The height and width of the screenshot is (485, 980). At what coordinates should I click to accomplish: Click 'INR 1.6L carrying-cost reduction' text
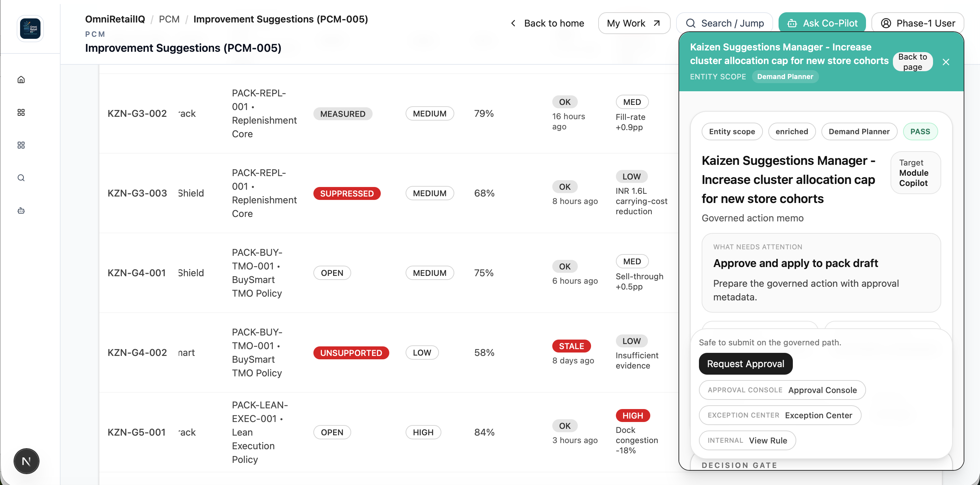point(641,201)
